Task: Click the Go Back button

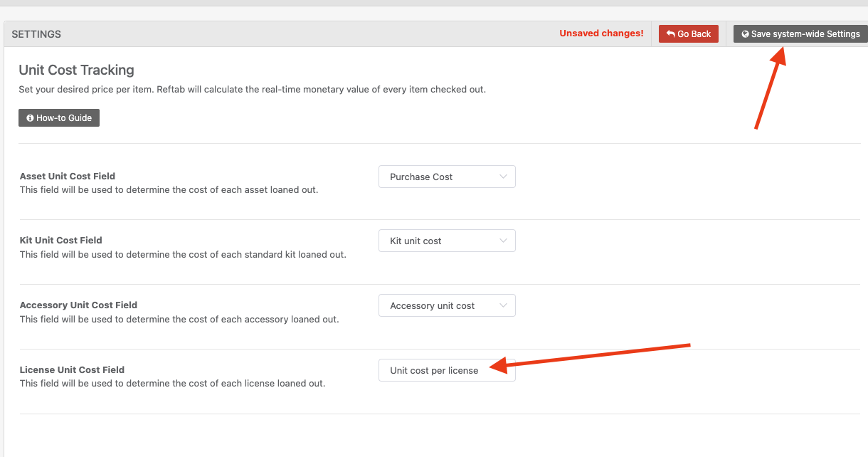Action: pyautogui.click(x=689, y=33)
